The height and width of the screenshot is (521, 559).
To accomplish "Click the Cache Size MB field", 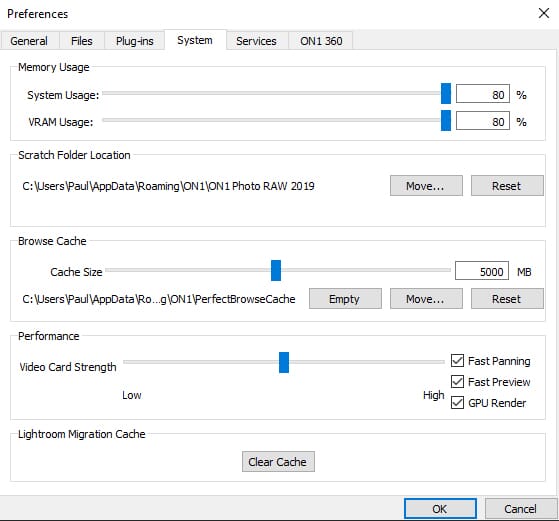I will click(482, 271).
